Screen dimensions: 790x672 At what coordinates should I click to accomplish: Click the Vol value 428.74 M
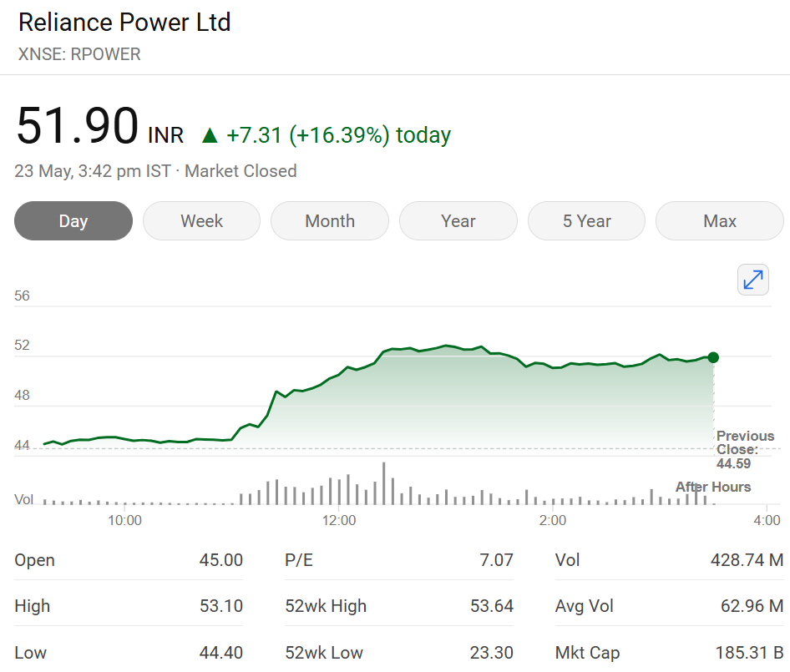[x=747, y=559]
